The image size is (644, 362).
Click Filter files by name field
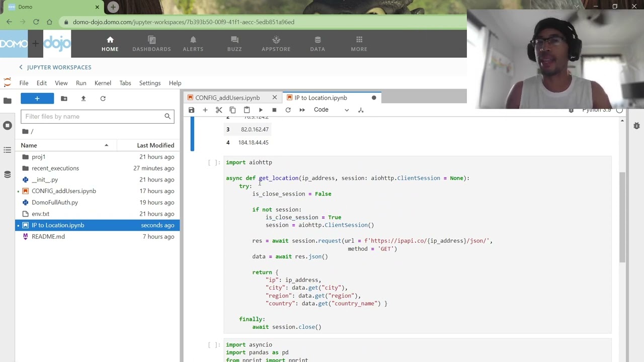pos(97,117)
